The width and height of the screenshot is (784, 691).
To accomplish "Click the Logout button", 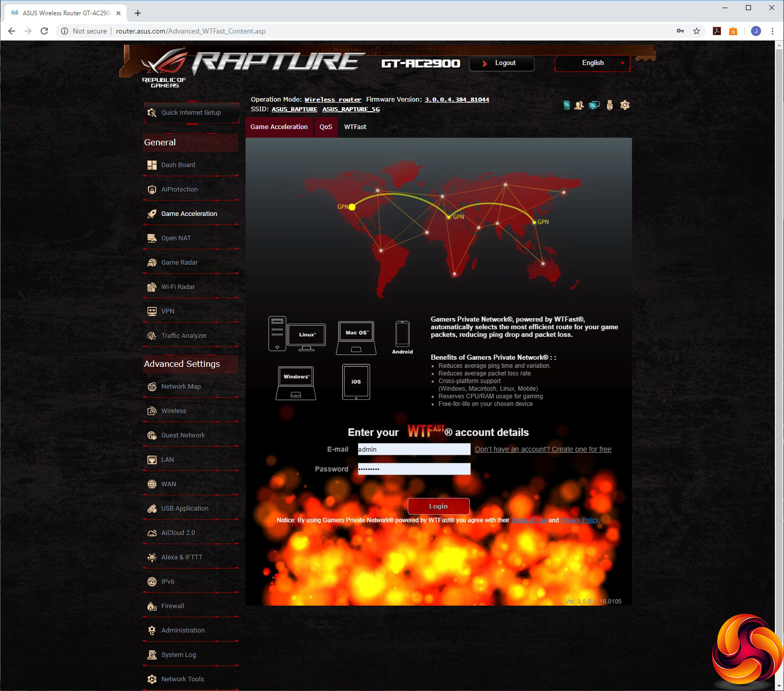I will pyautogui.click(x=502, y=63).
